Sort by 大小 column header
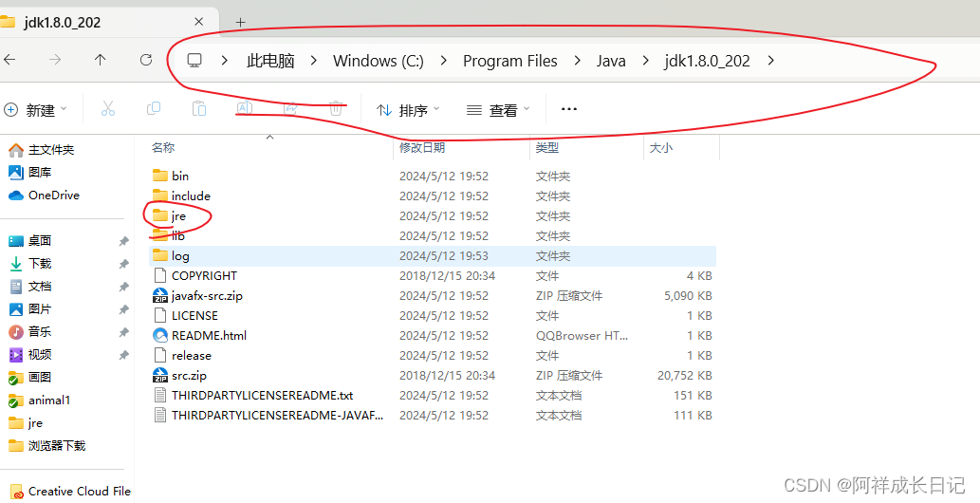Screen dimensions: 980x503 661,148
